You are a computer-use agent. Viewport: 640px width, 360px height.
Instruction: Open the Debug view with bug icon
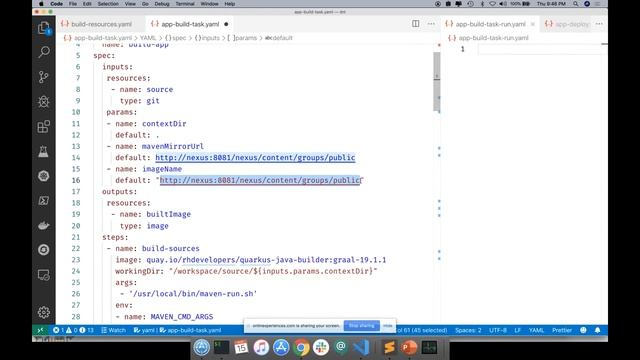point(44,102)
